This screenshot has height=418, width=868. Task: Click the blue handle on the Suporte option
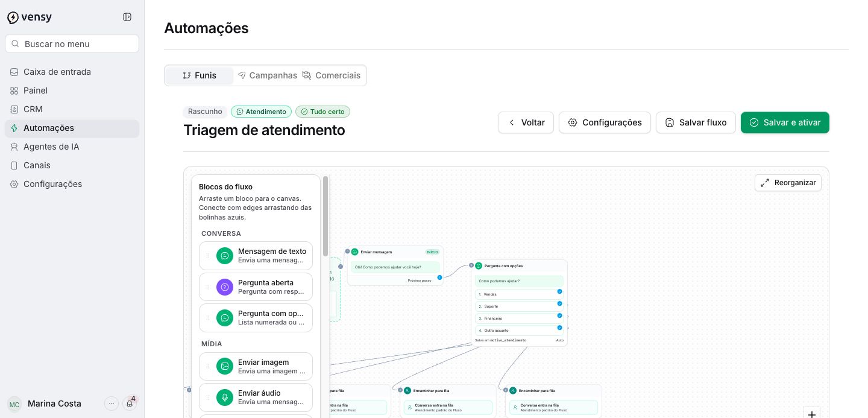click(x=559, y=303)
